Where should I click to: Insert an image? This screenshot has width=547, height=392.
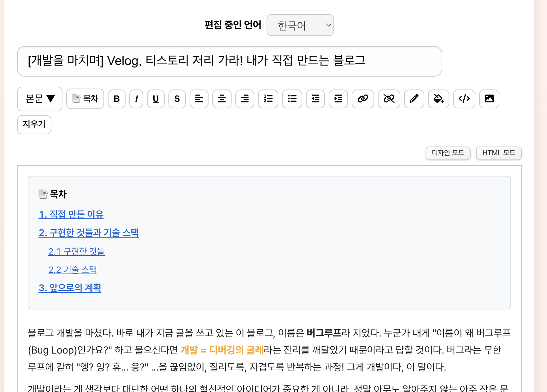point(489,99)
